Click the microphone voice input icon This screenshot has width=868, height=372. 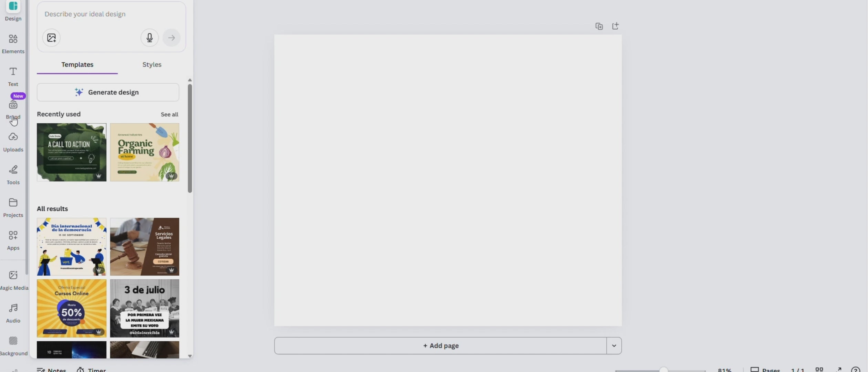[x=149, y=38]
